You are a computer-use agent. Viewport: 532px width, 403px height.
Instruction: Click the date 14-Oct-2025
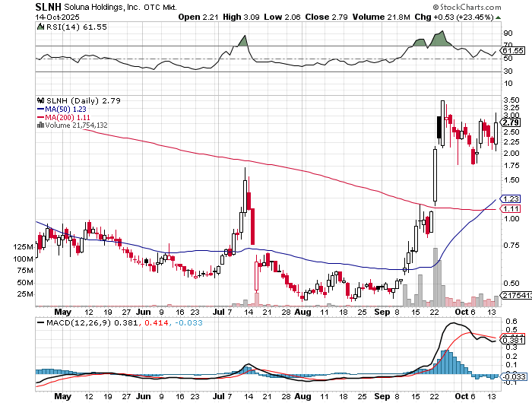click(x=57, y=17)
